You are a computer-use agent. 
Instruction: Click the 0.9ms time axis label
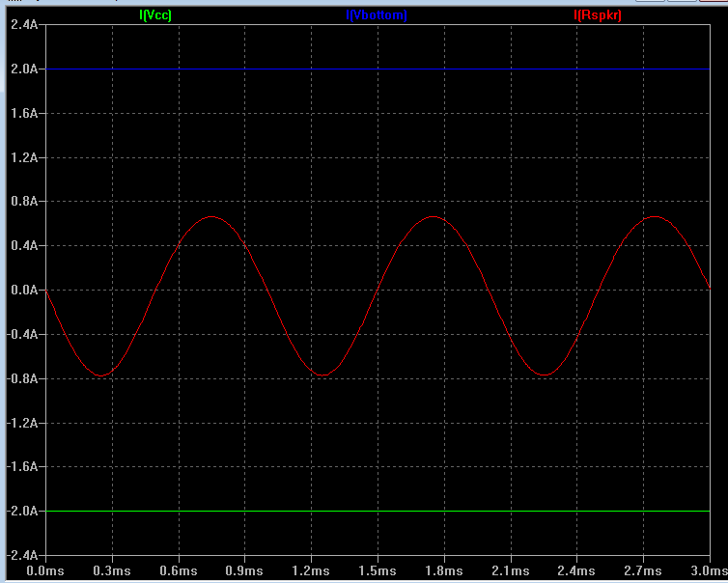pos(244,570)
